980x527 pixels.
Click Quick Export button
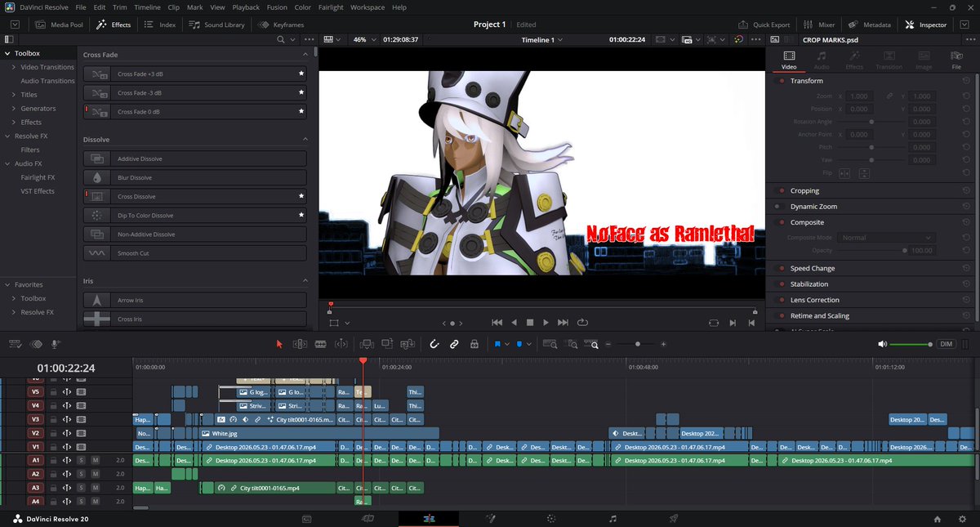click(764, 25)
